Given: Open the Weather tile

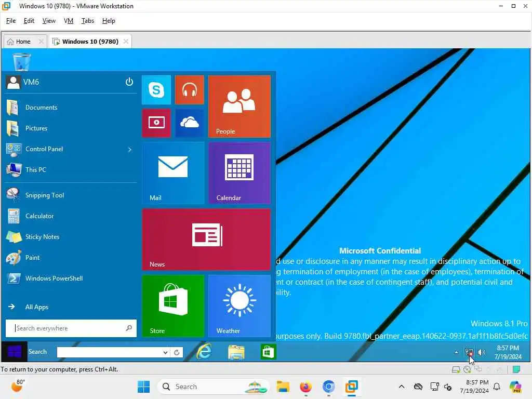Looking at the screenshot, I should coord(239,306).
